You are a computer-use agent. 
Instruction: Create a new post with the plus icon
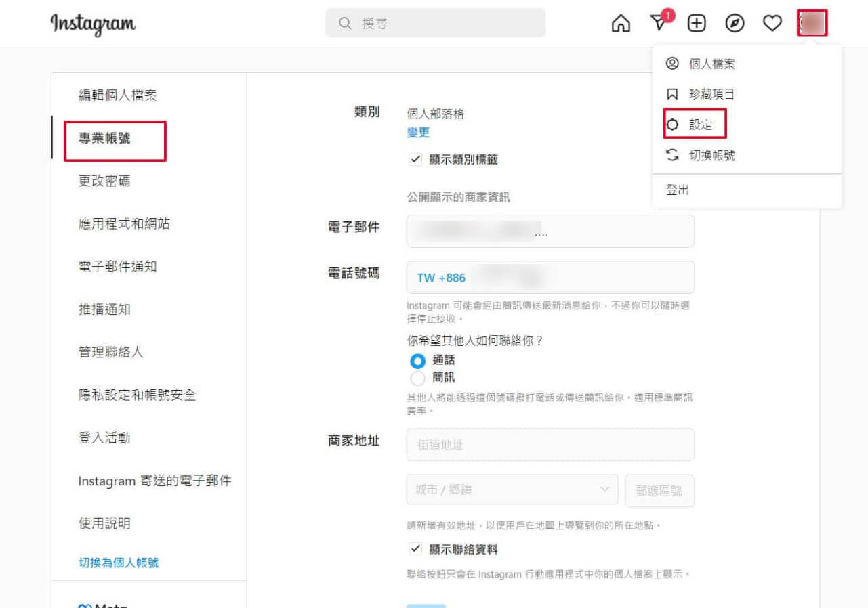(696, 22)
